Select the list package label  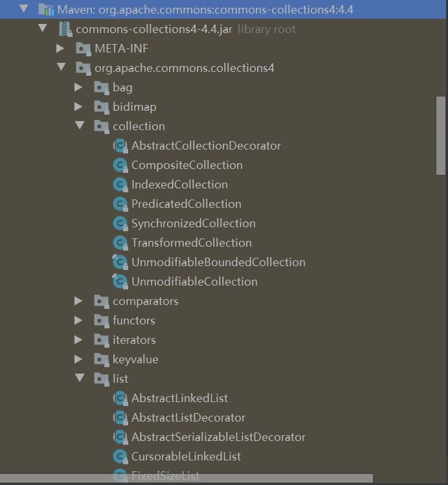tap(120, 379)
